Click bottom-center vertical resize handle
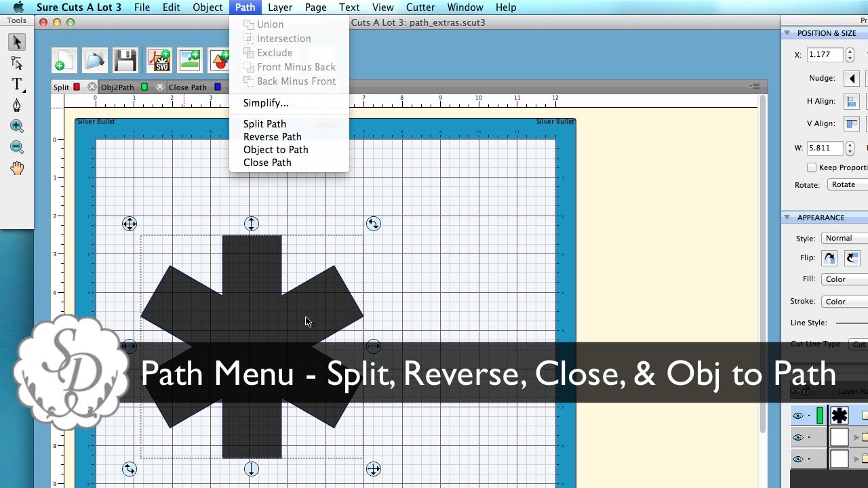The width and height of the screenshot is (868, 488). coord(252,469)
